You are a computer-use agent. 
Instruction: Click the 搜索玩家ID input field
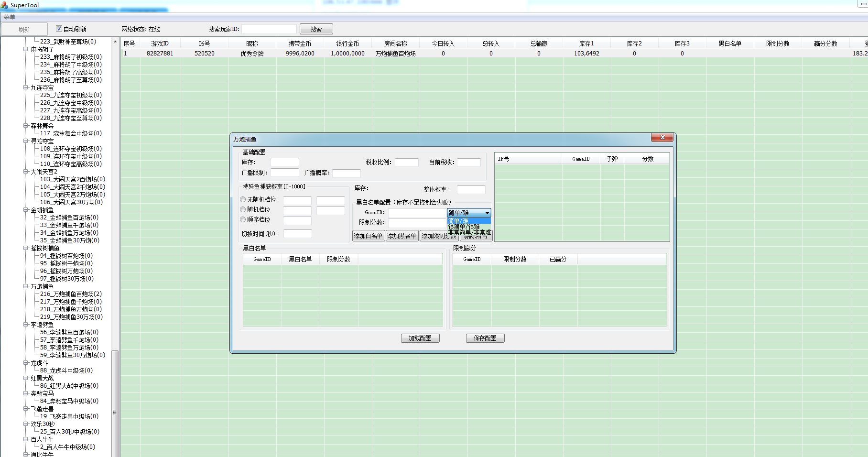pyautogui.click(x=269, y=29)
